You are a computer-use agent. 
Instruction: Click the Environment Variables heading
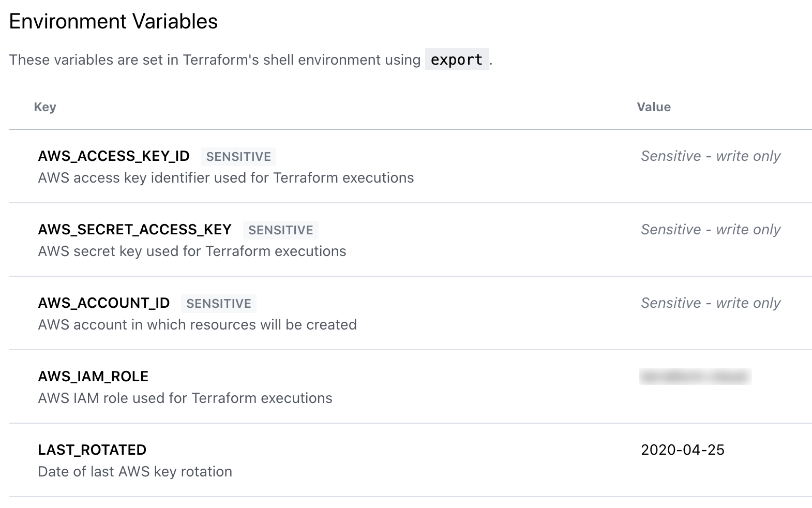tap(113, 22)
